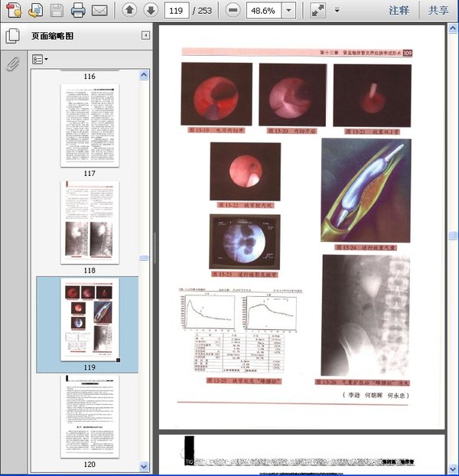Go to next page with down arrow
The image size is (459, 476).
point(151,11)
